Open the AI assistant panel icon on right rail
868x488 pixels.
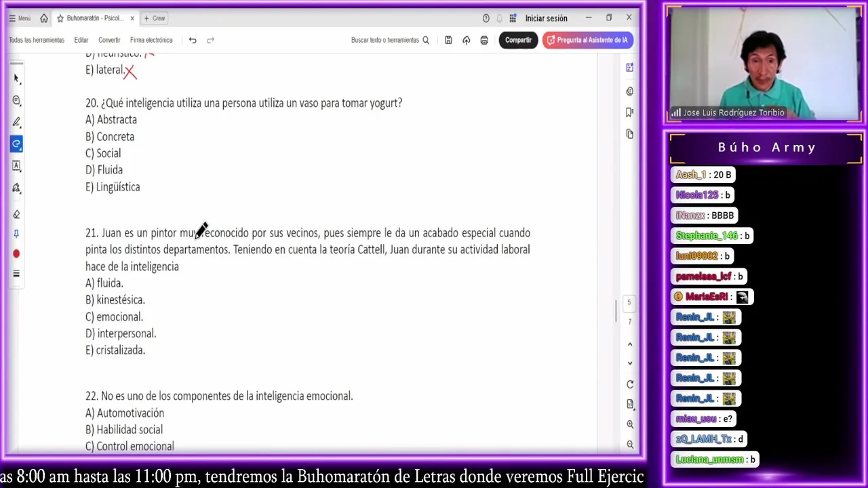(629, 68)
